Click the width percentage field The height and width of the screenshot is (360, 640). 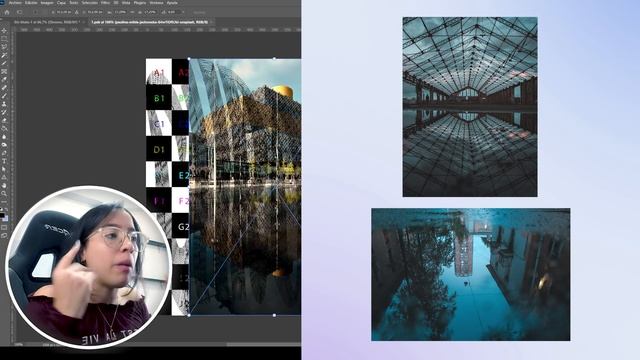point(120,12)
